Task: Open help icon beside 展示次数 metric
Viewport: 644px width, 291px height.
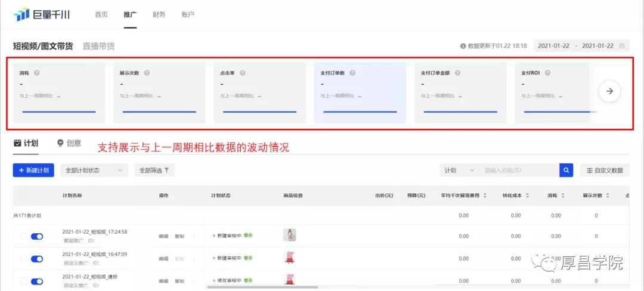Action: [147, 73]
